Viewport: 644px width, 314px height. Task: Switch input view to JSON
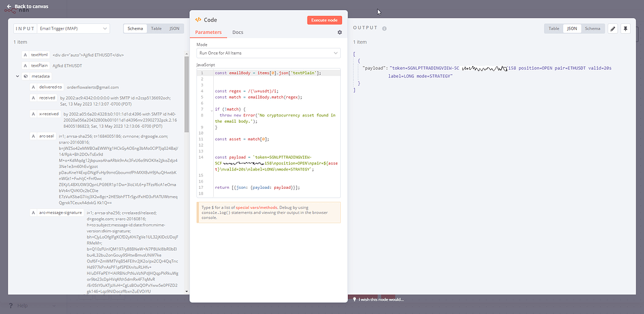click(x=175, y=28)
